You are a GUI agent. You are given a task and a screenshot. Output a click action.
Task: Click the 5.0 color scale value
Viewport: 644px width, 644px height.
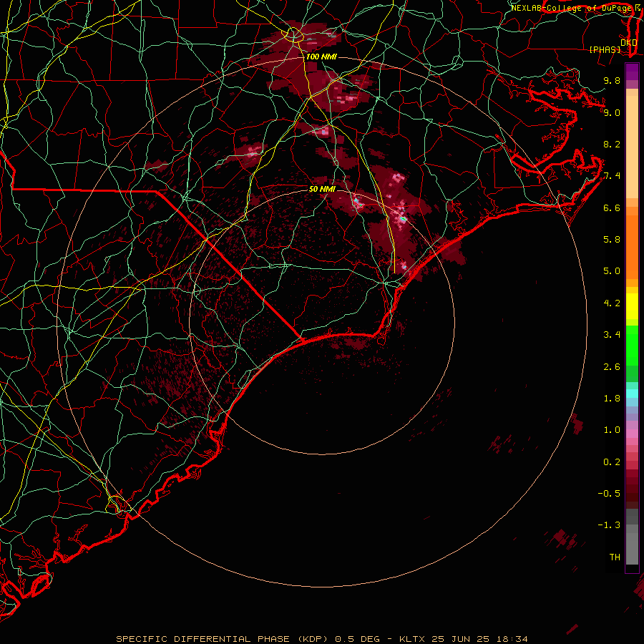click(612, 271)
